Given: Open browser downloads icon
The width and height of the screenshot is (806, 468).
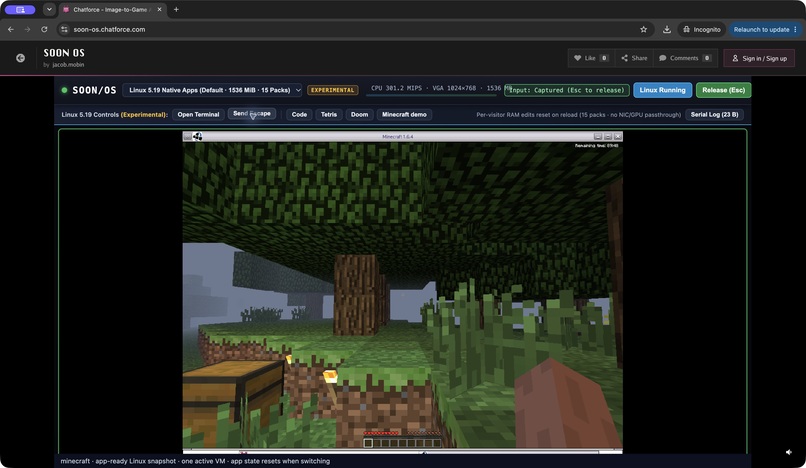Looking at the screenshot, I should 667,29.
